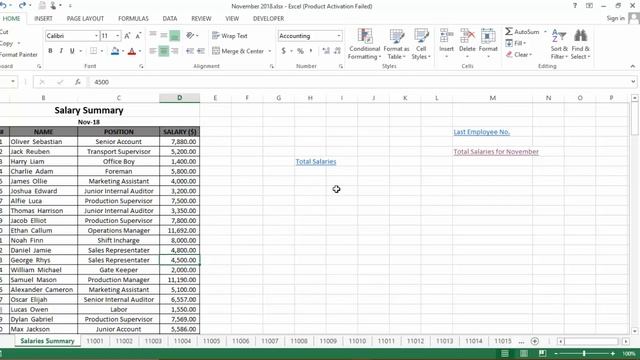The width and height of the screenshot is (640, 360).
Task: Select column D header
Action: 180,98
